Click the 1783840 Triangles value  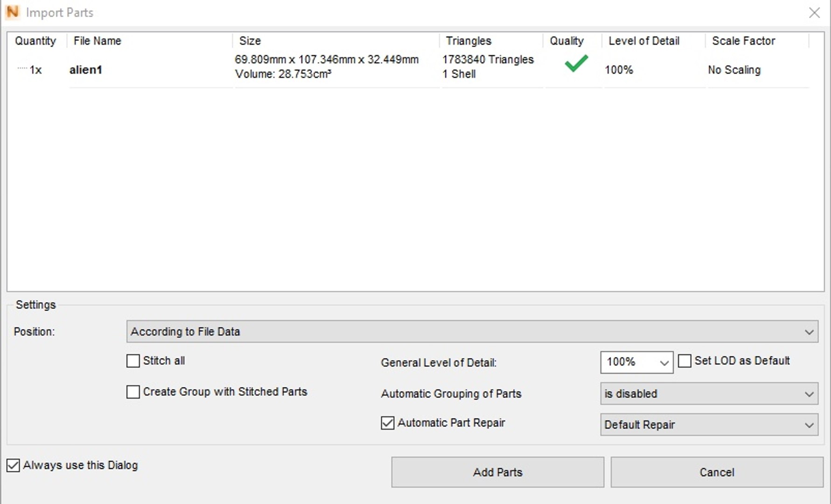pos(488,60)
